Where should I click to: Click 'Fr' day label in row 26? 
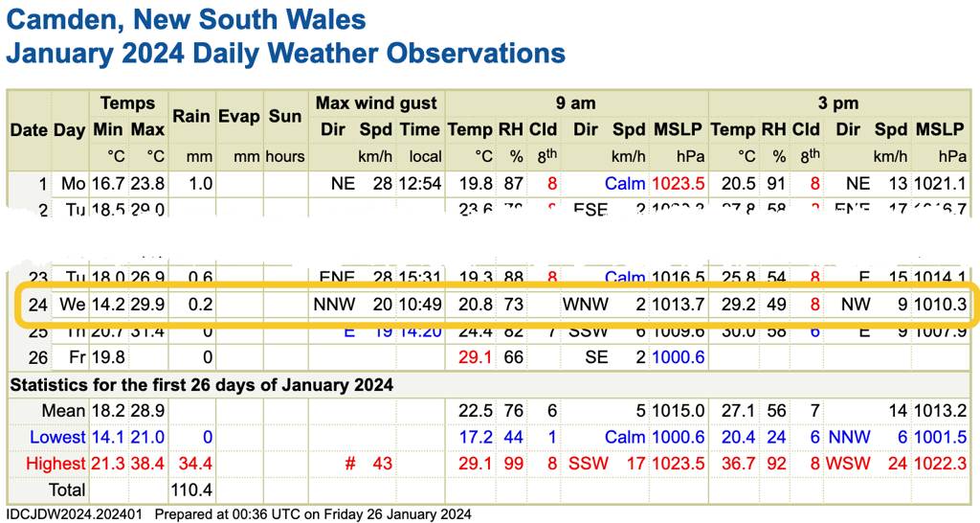78,357
